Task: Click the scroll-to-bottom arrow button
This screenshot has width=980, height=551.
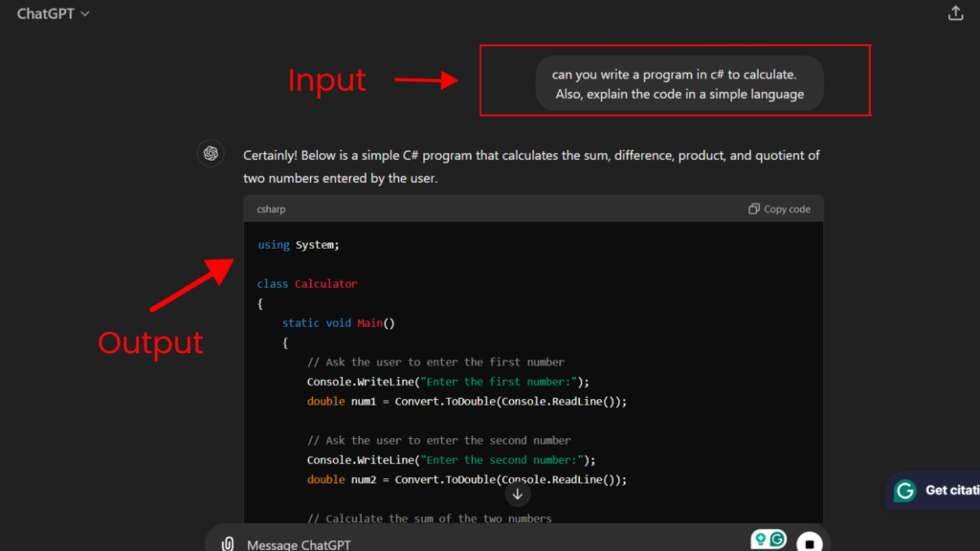Action: (518, 495)
